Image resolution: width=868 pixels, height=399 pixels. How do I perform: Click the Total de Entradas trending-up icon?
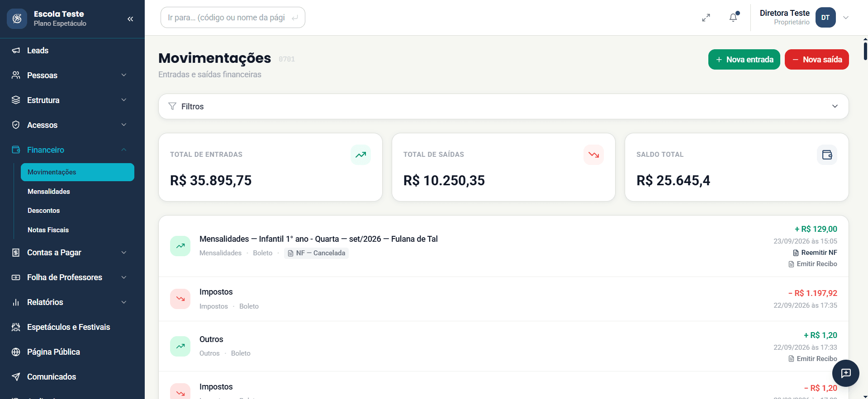coord(360,155)
